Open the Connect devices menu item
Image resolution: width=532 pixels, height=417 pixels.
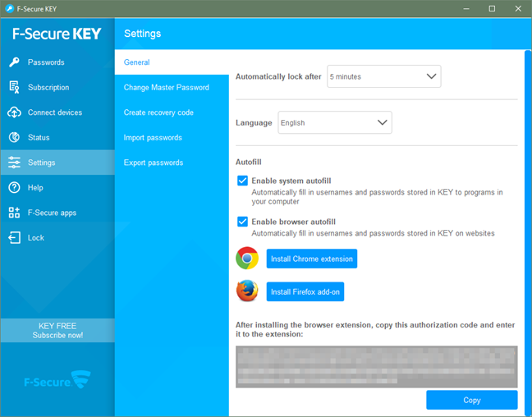(x=57, y=112)
